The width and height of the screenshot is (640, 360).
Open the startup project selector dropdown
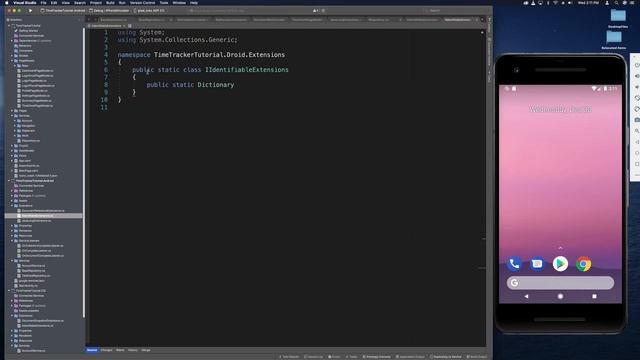(x=63, y=11)
